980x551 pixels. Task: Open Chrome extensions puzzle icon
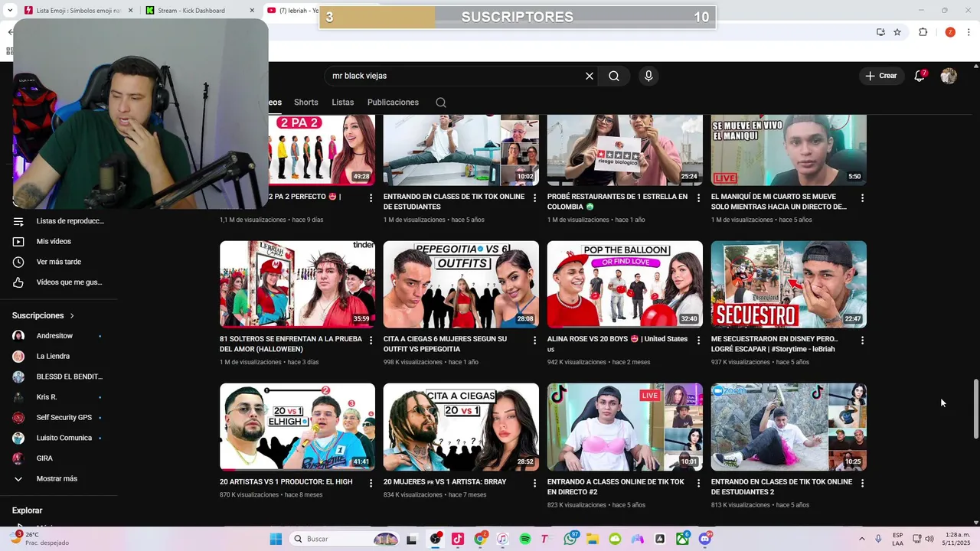pos(923,32)
